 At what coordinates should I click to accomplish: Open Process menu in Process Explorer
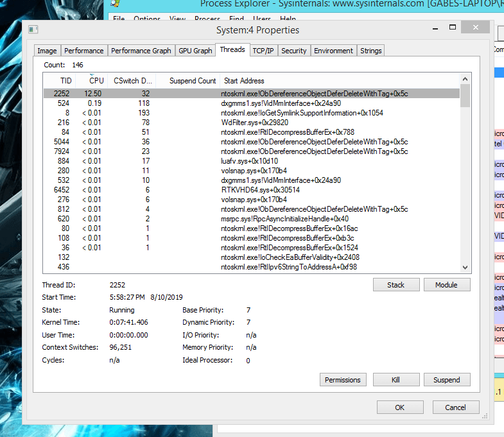coord(207,19)
